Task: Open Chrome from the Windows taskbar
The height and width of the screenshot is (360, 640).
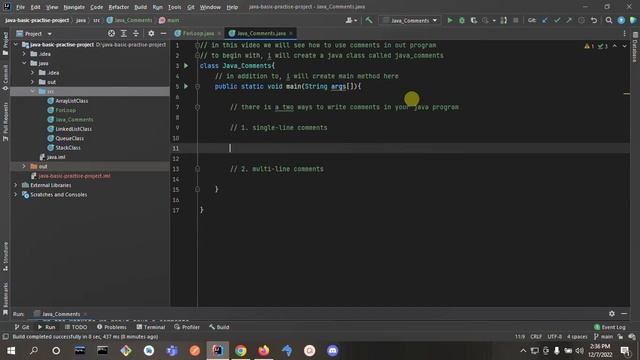Action: pyautogui.click(x=241, y=351)
